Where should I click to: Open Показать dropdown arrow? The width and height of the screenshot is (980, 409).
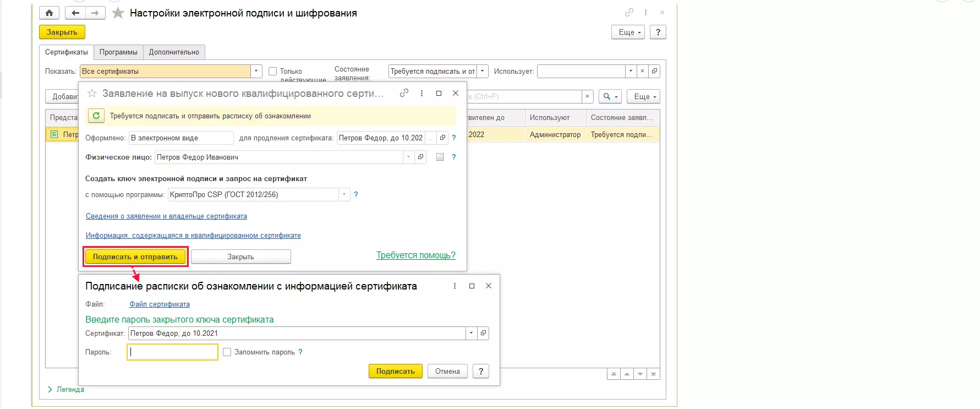click(256, 71)
